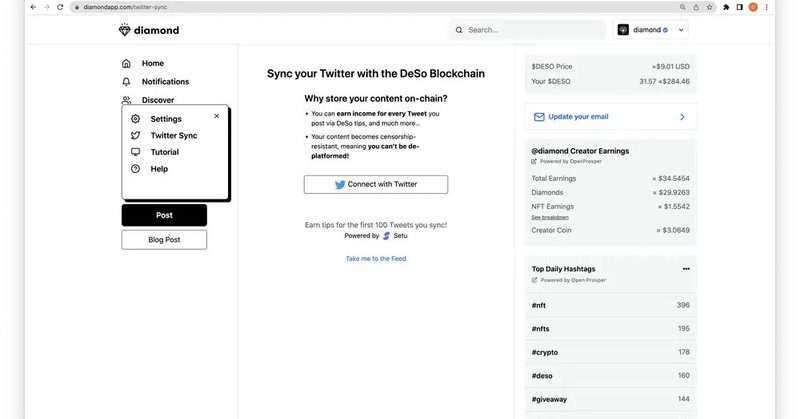Click the Twitter bird icon beside Twitter Sync
The height and width of the screenshot is (419, 800).
click(135, 135)
